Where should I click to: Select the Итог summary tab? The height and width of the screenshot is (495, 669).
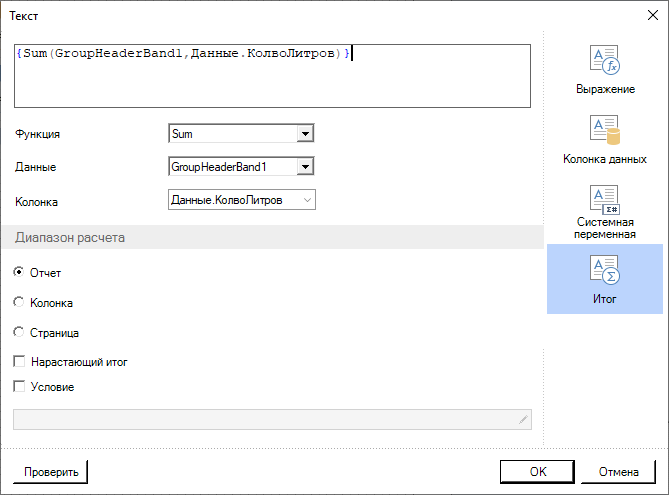click(605, 279)
